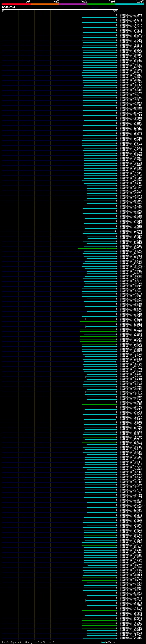Screen dimensions: 146x644
Task: Click the last hit label UniRef100_Q46TD6
Action: click(x=131, y=638)
